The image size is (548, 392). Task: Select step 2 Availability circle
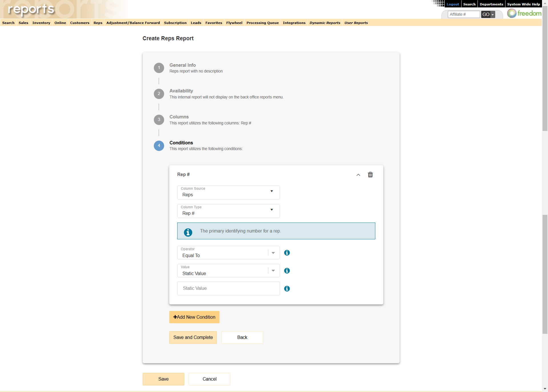(159, 94)
